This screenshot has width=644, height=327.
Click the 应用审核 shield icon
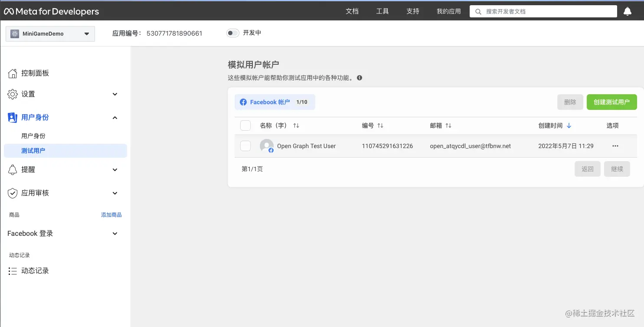coord(13,193)
